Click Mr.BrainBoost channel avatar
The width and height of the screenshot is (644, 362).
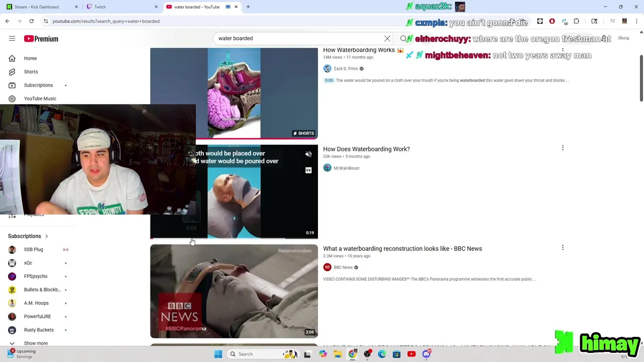327,168
